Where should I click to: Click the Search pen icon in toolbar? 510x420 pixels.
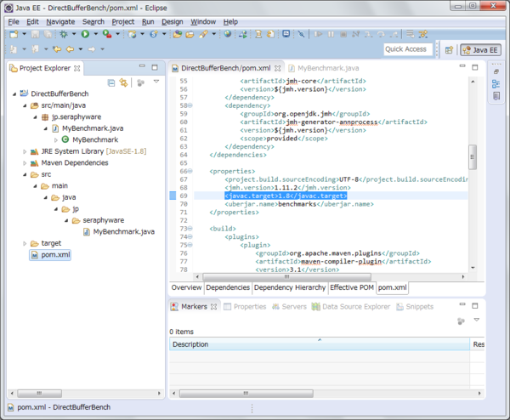click(x=204, y=34)
